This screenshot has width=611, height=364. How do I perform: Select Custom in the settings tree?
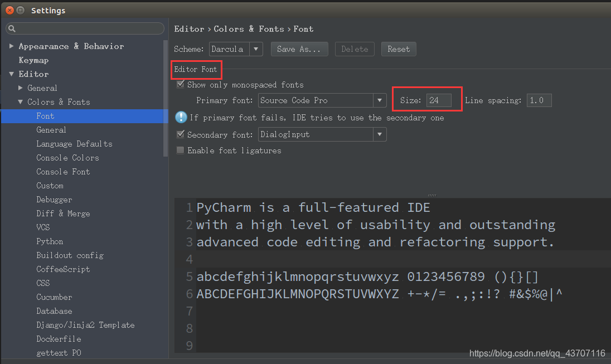[x=50, y=186]
